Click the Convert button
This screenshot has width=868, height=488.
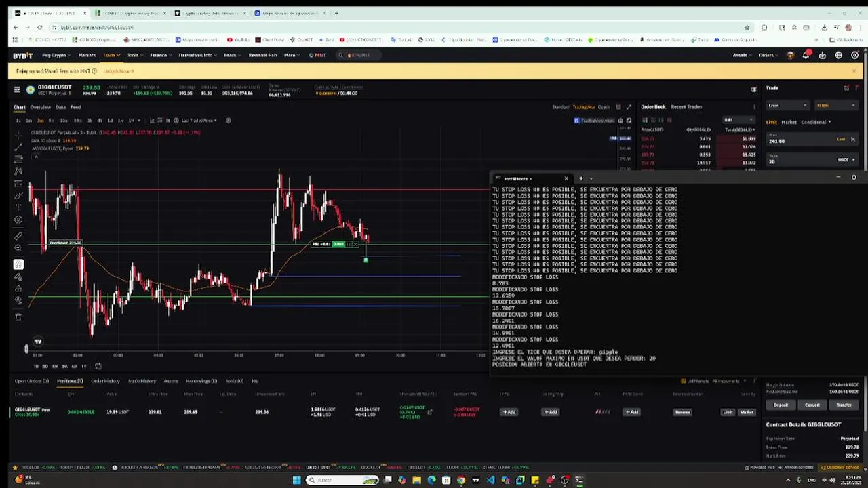(812, 405)
